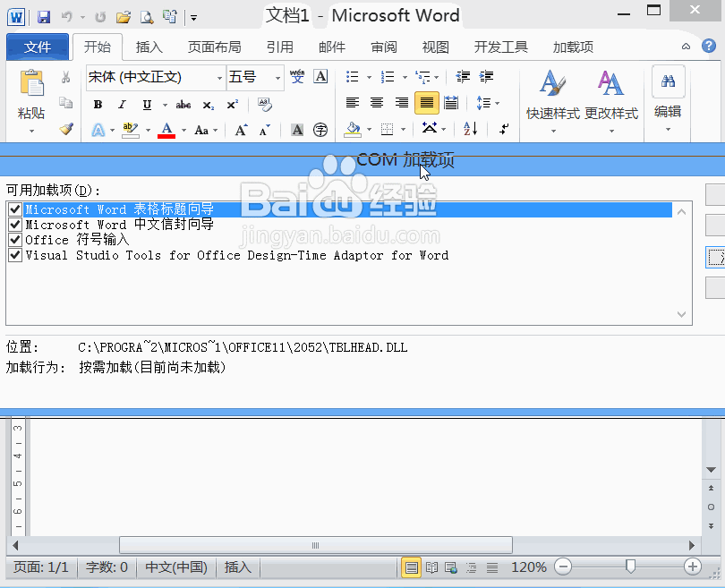Screen dimensions: 725x588
Task: Switch to 开发工具 (Developer) tab
Action: point(500,47)
